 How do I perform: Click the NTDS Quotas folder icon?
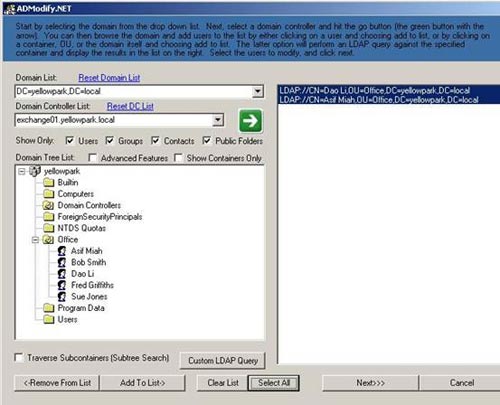pyautogui.click(x=49, y=228)
